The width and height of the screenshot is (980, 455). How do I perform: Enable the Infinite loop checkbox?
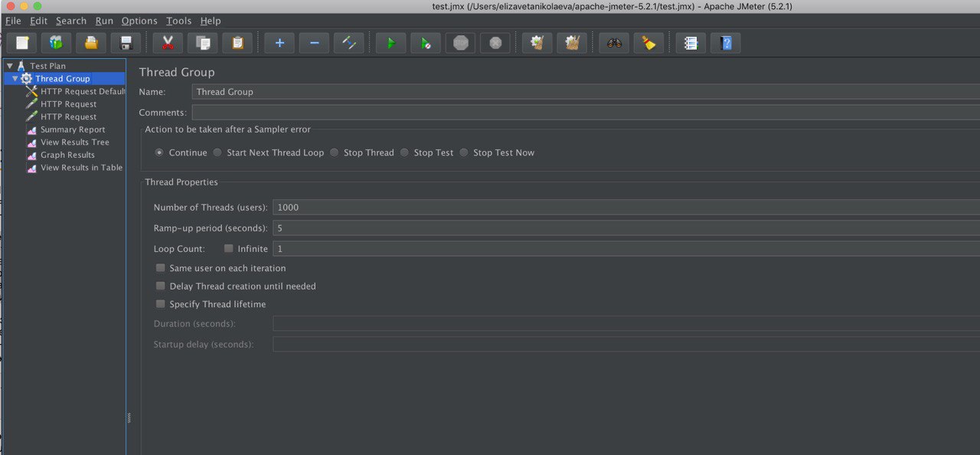(x=229, y=248)
